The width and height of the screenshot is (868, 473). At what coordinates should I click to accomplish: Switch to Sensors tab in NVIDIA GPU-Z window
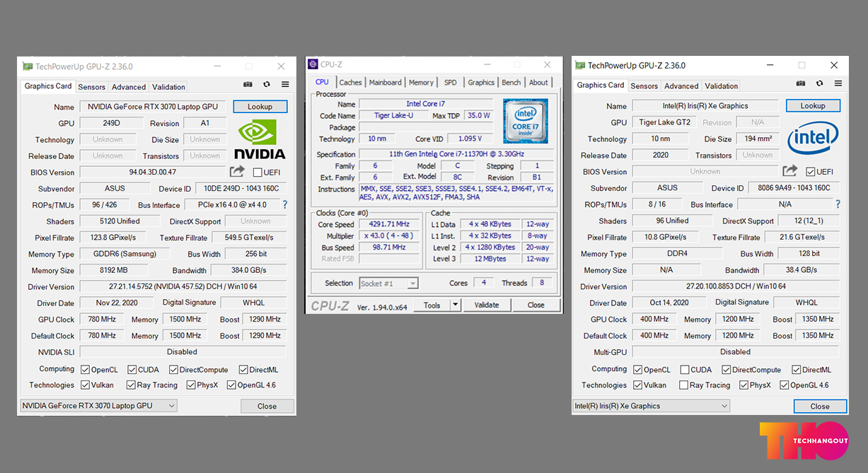tap(91, 87)
